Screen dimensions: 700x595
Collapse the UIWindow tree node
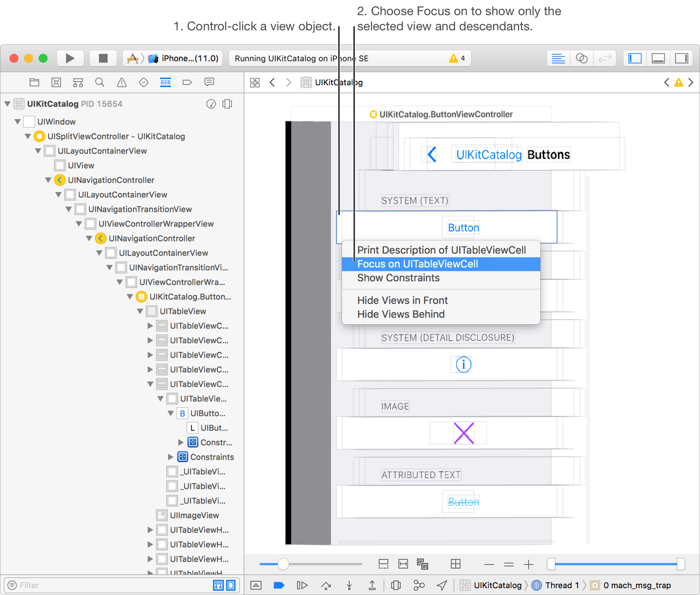[17, 122]
